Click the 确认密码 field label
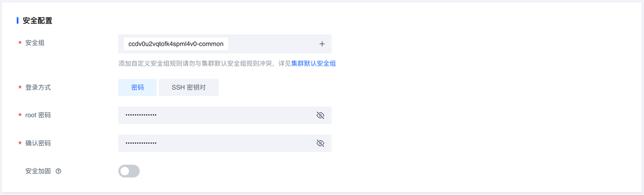This screenshot has height=195, width=644. tap(38, 143)
